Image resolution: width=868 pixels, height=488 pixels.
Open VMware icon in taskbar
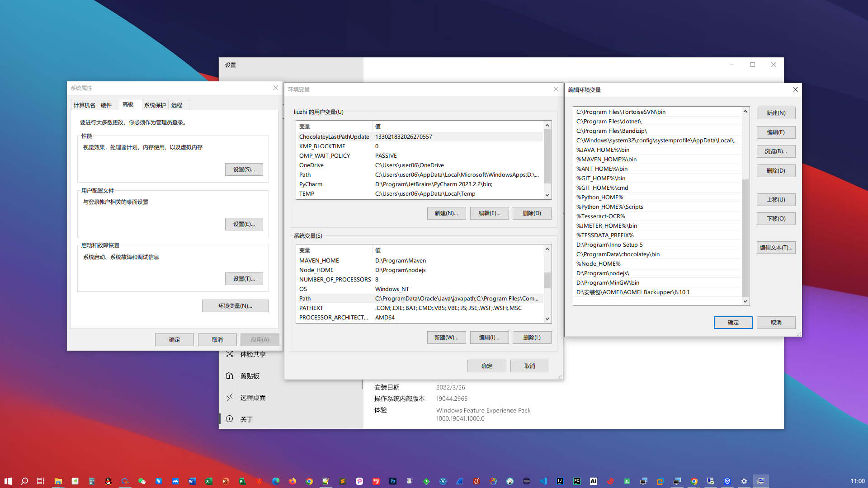[660, 481]
